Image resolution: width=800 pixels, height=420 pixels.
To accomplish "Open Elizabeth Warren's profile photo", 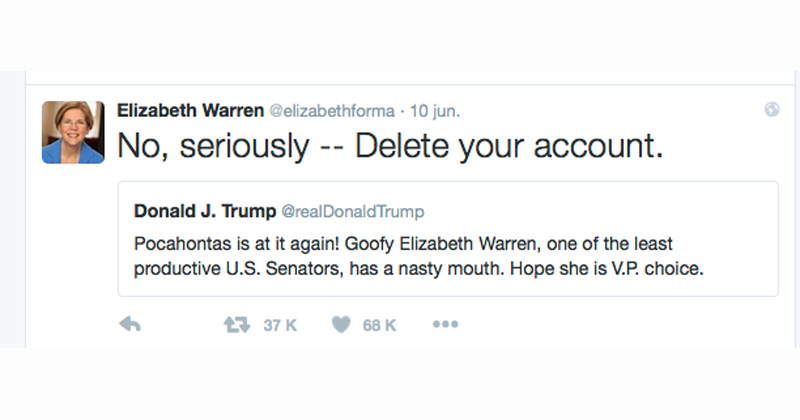I will pyautogui.click(x=72, y=132).
